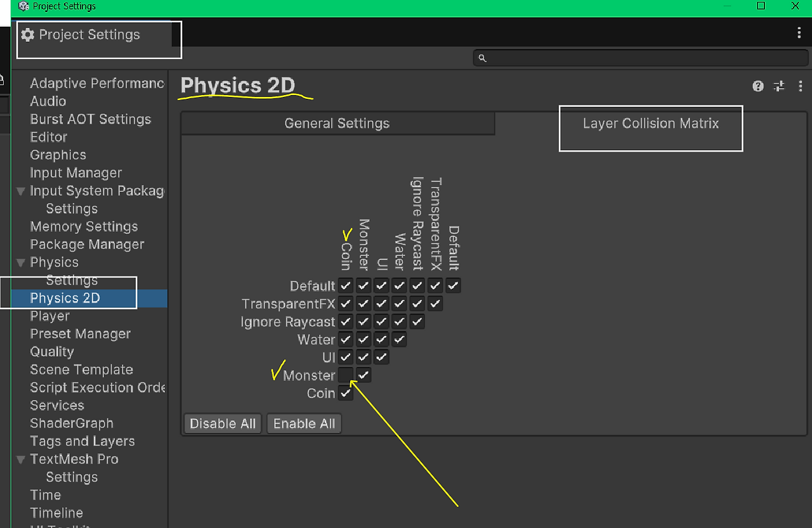Focus the settings search field
This screenshot has width=812, height=528.
tap(639, 58)
